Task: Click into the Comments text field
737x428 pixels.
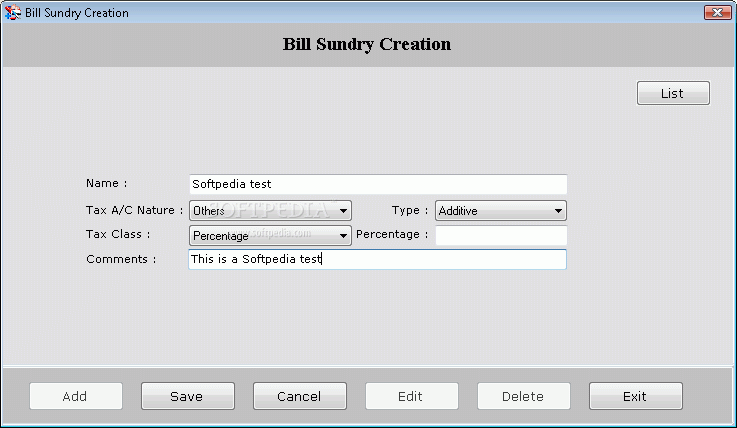Action: click(x=377, y=259)
